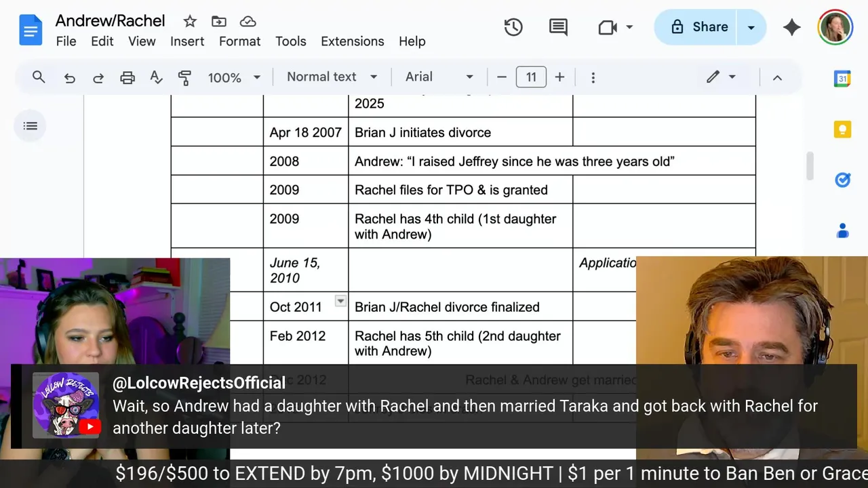This screenshot has width=868, height=488.
Task: Expand the Meet call options arrow
Action: point(629,27)
